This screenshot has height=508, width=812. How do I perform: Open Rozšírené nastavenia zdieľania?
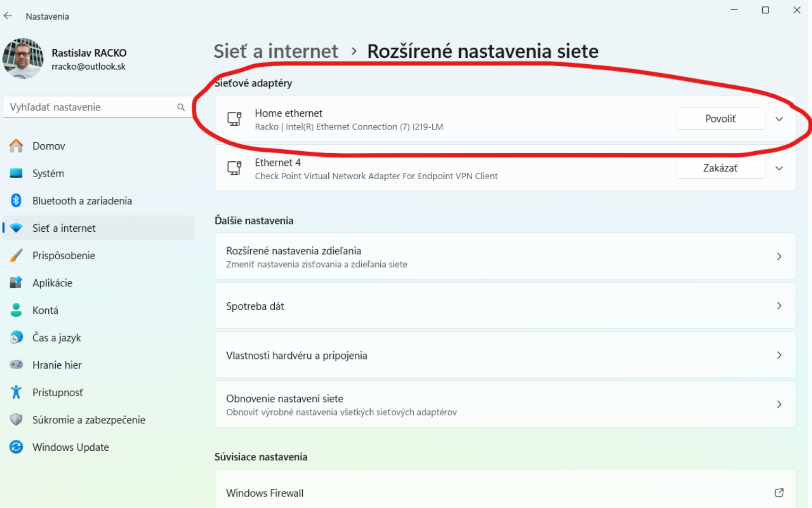504,257
